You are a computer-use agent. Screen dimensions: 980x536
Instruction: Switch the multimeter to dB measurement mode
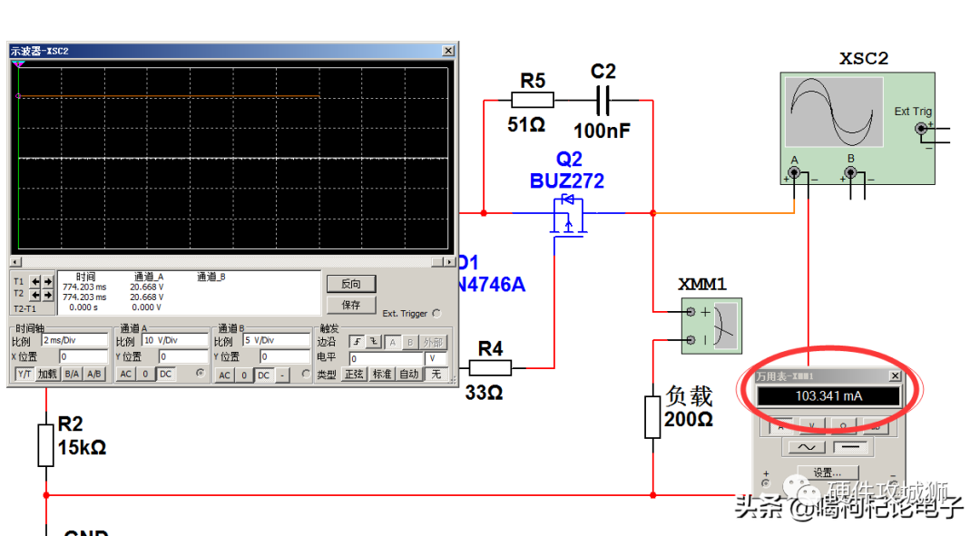point(877,425)
